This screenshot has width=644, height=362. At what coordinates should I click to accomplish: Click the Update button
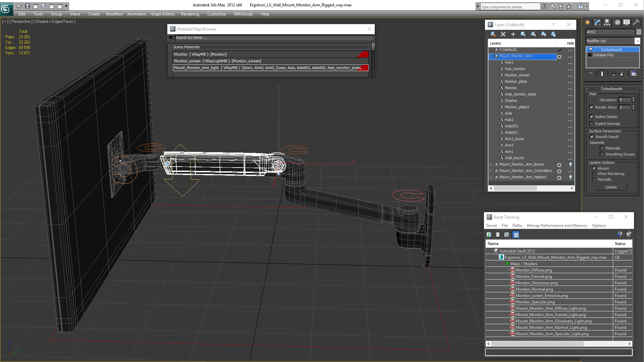611,187
